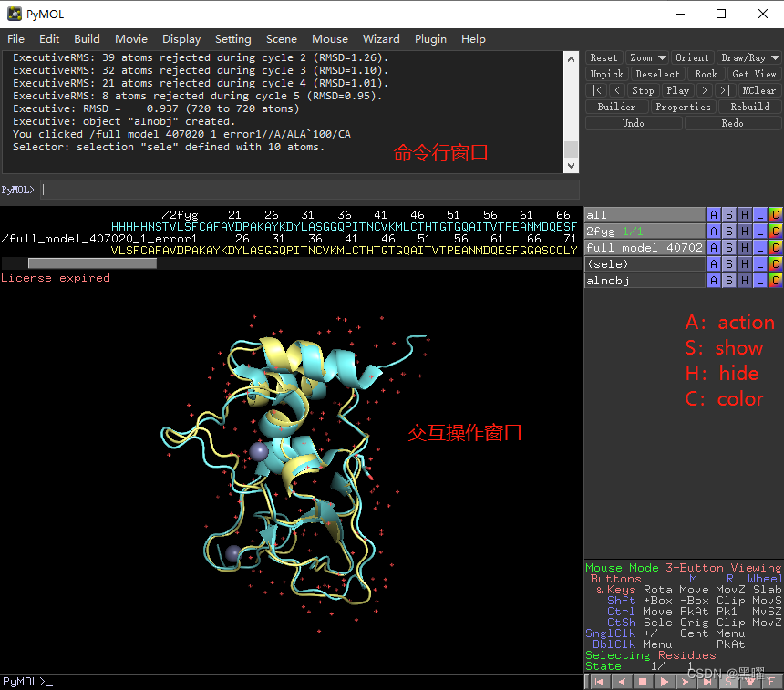
Task: Step back one frame in the bottom playback bar
Action: click(622, 682)
